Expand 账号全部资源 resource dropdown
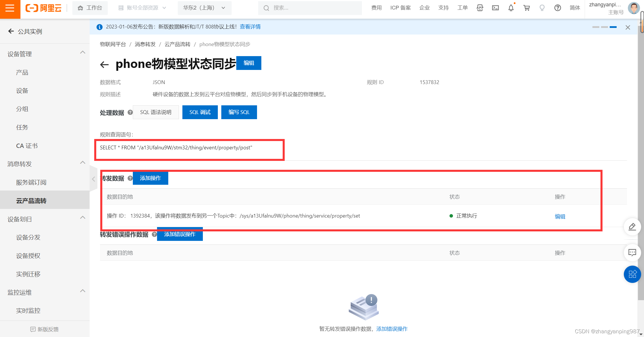The height and width of the screenshot is (337, 644). [142, 8]
